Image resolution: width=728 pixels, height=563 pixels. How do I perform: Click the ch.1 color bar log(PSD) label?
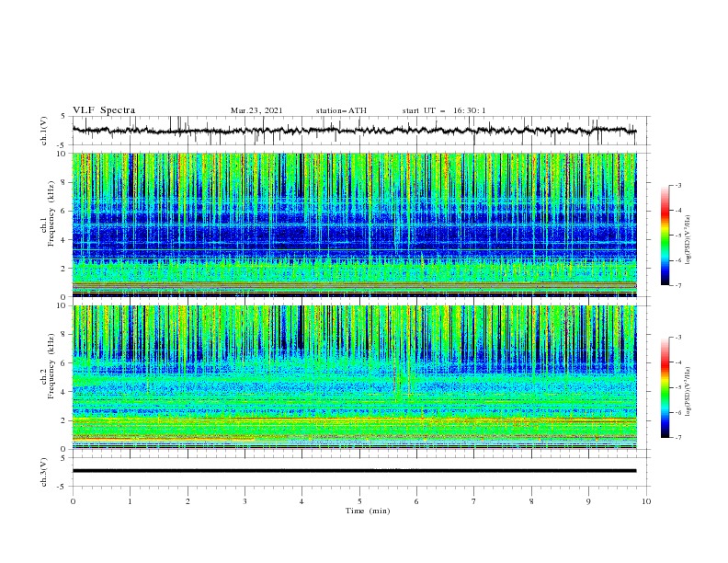pos(688,240)
